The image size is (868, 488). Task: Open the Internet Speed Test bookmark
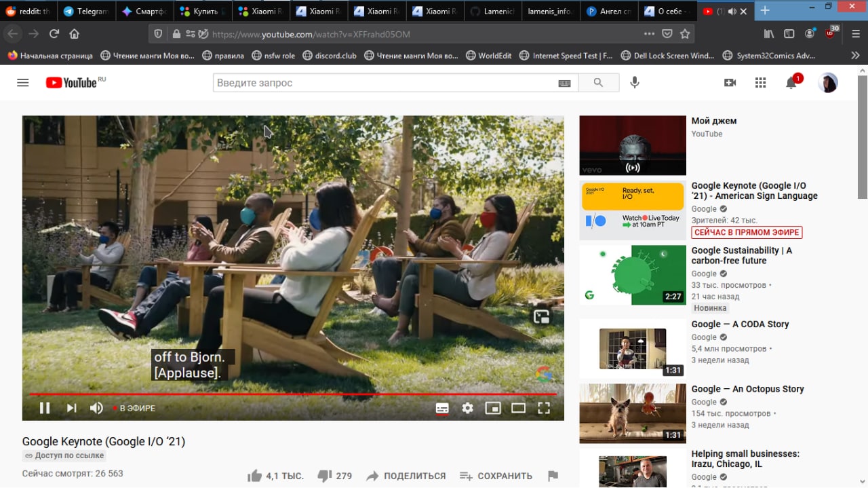pos(566,56)
